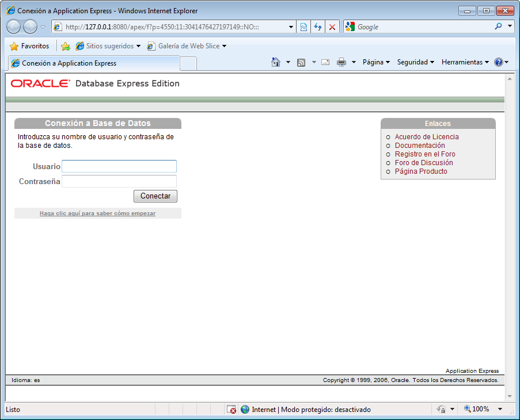The height and width of the screenshot is (420, 520).
Task: Click the Contraseña input field
Action: click(119, 181)
